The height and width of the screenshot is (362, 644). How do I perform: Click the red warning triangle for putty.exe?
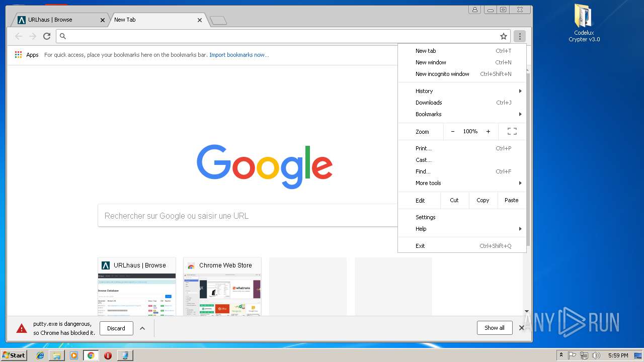(22, 328)
